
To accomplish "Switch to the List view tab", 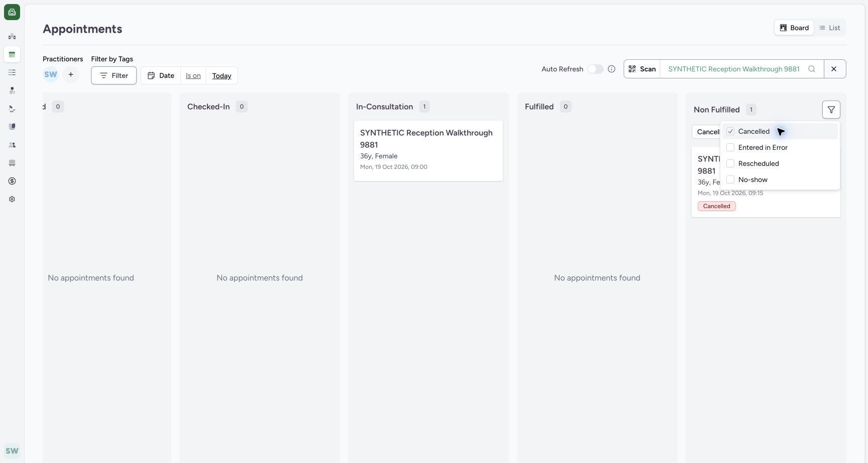I will (830, 28).
